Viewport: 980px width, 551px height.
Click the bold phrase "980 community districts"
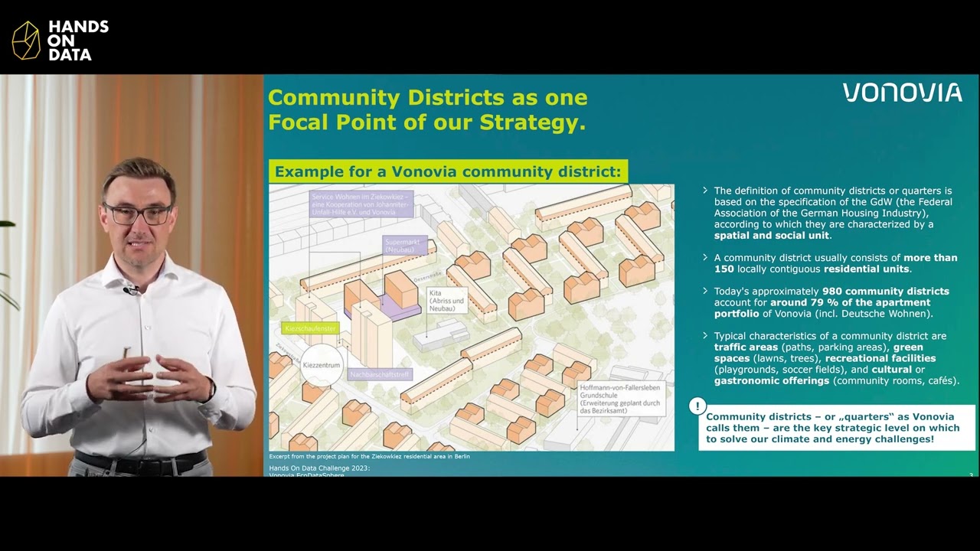pyautogui.click(x=885, y=292)
